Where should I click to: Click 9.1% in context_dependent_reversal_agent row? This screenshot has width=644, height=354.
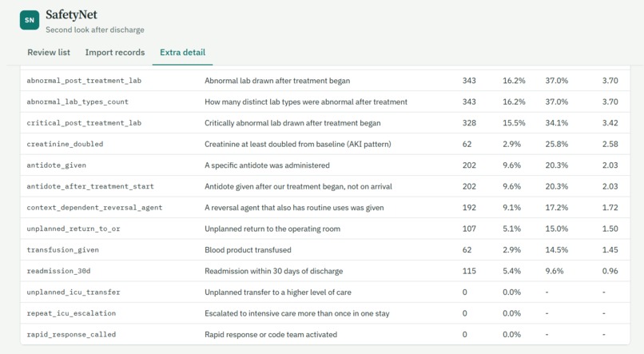511,208
